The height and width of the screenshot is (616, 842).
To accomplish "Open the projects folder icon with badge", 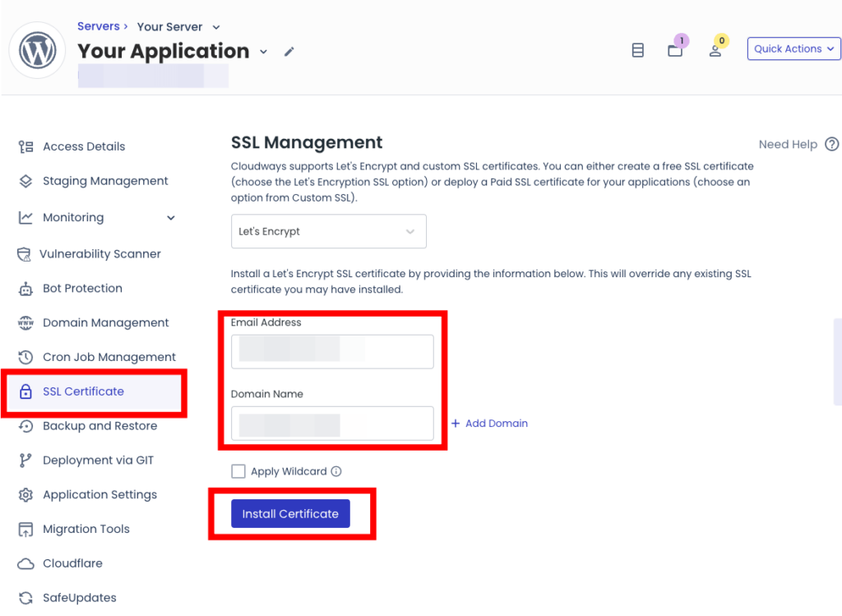I will click(x=675, y=50).
